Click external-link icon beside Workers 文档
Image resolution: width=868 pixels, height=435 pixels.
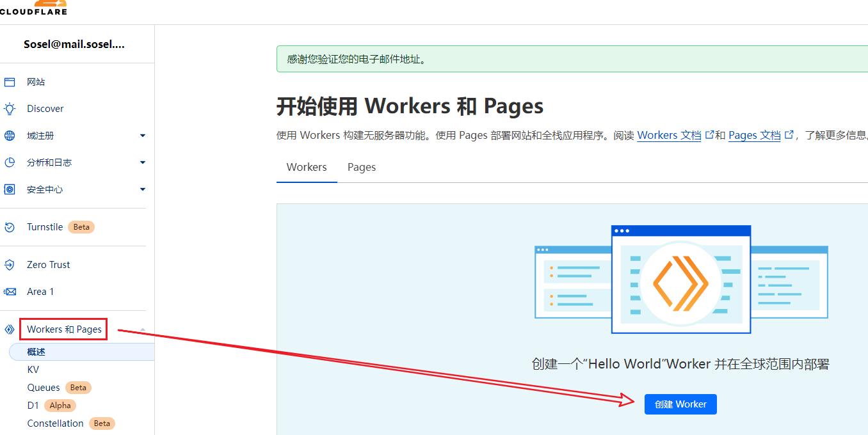(709, 135)
